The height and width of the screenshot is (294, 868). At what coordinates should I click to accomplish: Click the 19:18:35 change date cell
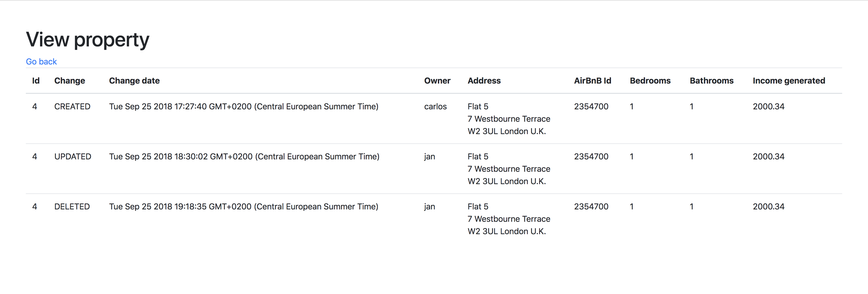coord(244,207)
